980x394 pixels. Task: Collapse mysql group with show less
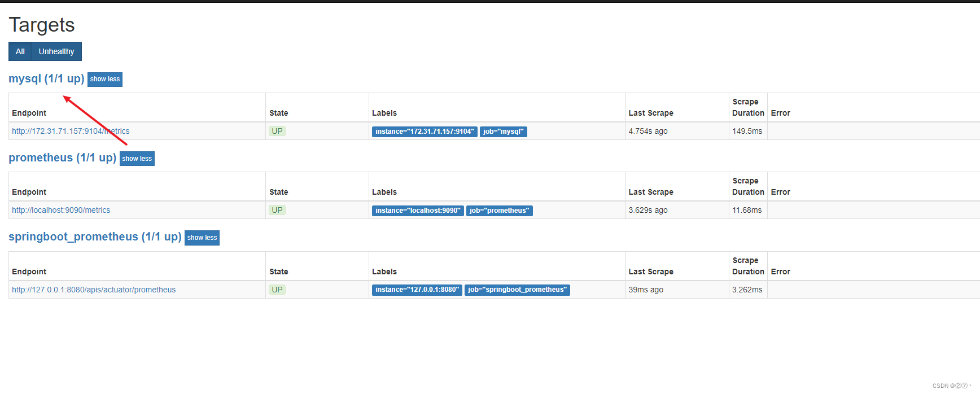pyautogui.click(x=105, y=79)
